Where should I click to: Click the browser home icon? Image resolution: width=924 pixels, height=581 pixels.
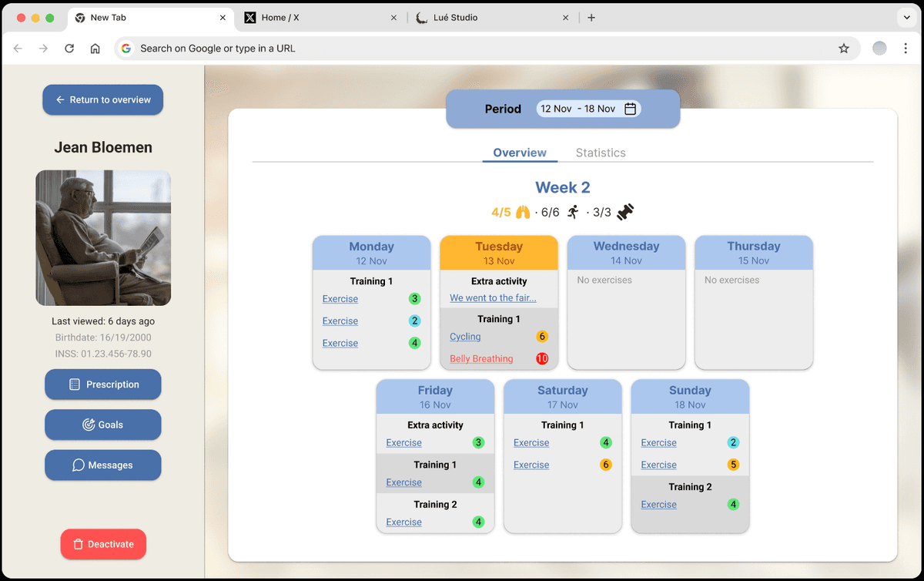(95, 49)
